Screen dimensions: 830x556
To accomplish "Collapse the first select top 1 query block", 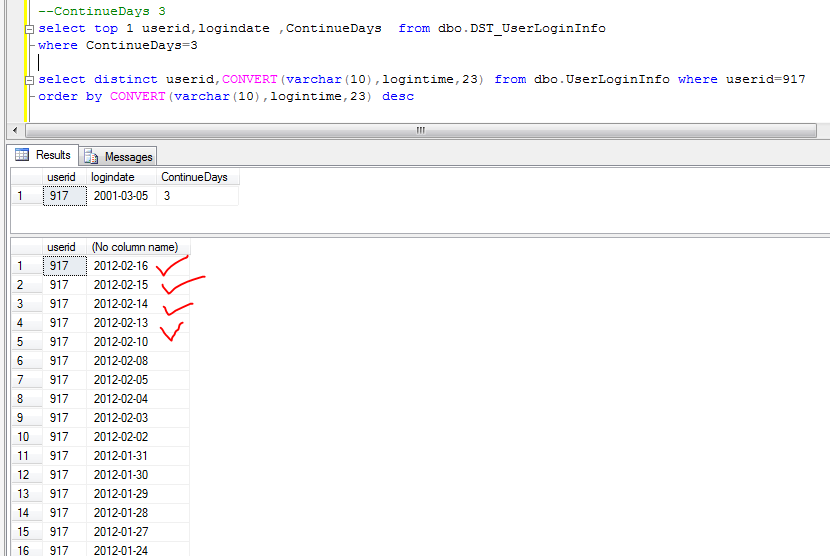I will [30, 29].
